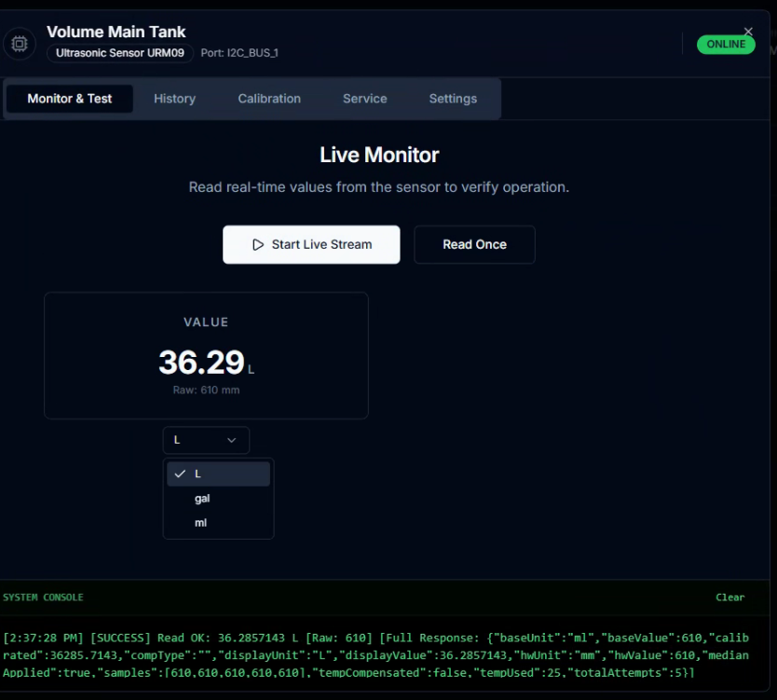Click the console log line starting with 2:37:28 PM
Image resolution: width=777 pixels, height=700 pixels.
pos(376,655)
